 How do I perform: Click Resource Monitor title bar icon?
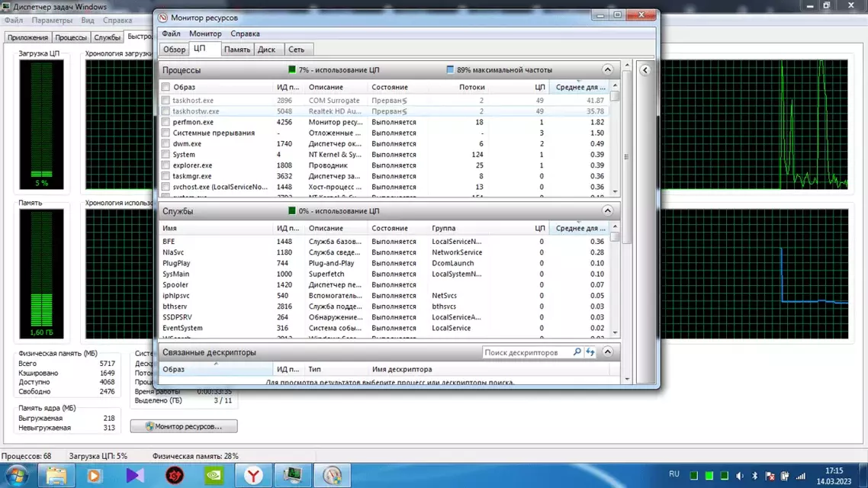(162, 18)
